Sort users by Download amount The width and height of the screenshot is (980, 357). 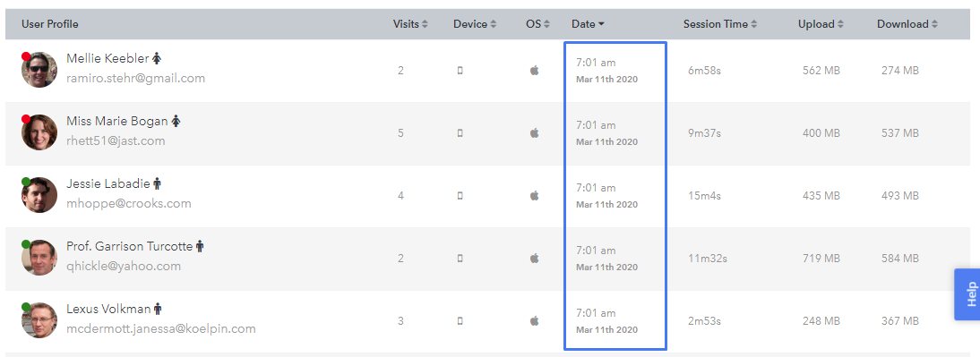907,24
